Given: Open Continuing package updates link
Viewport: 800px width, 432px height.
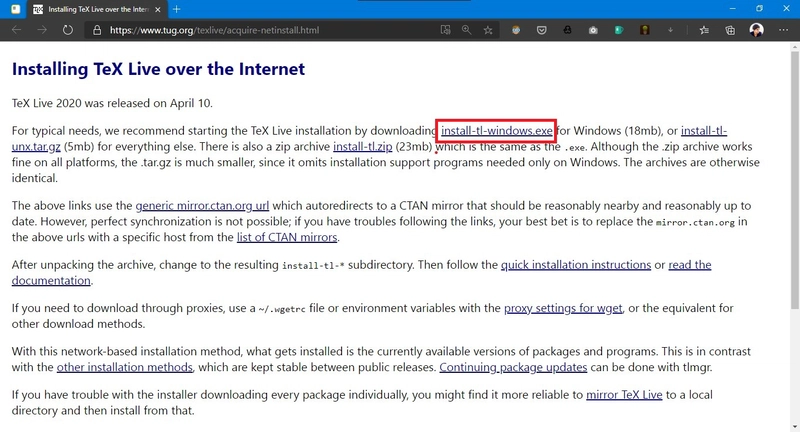Looking at the screenshot, I should [513, 367].
